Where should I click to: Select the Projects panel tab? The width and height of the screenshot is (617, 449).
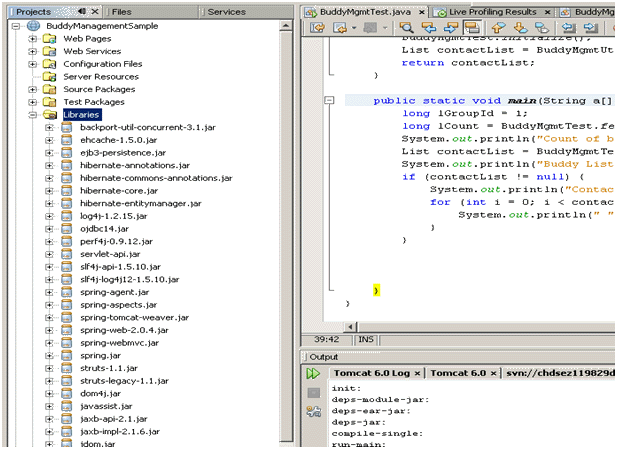coord(34,12)
